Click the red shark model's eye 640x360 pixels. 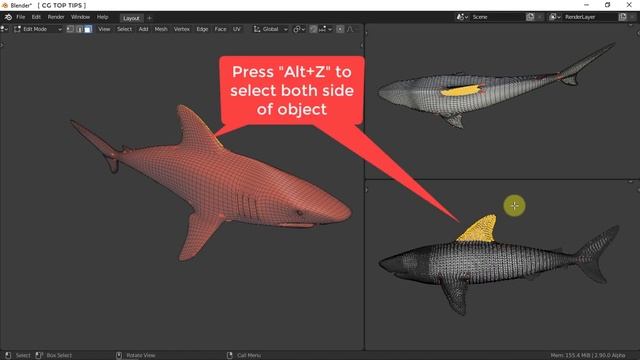(299, 213)
